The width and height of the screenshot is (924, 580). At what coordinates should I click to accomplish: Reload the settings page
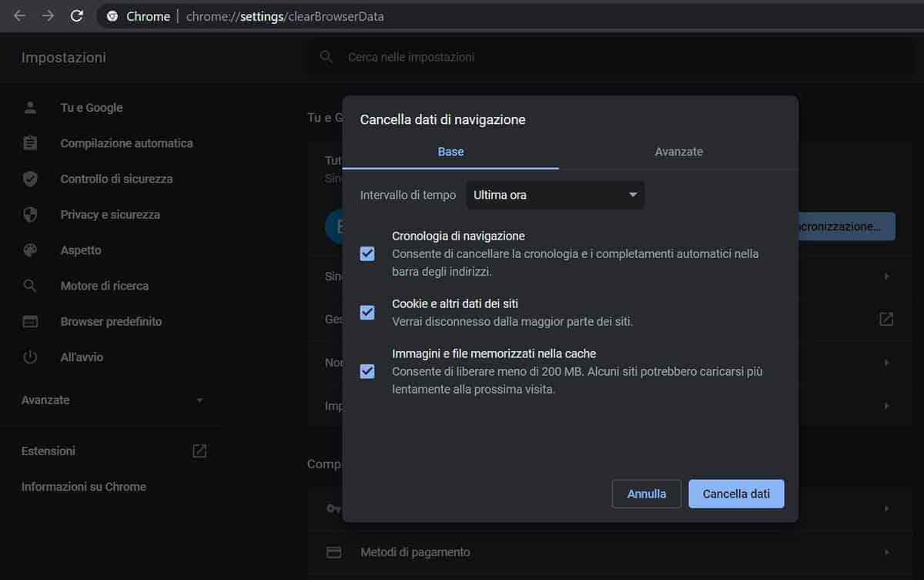[x=76, y=15]
